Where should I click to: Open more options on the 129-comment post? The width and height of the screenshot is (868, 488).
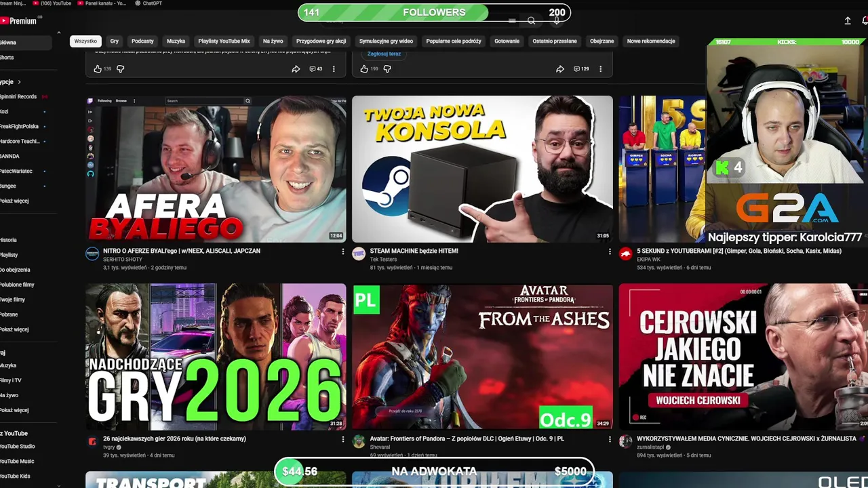click(600, 69)
